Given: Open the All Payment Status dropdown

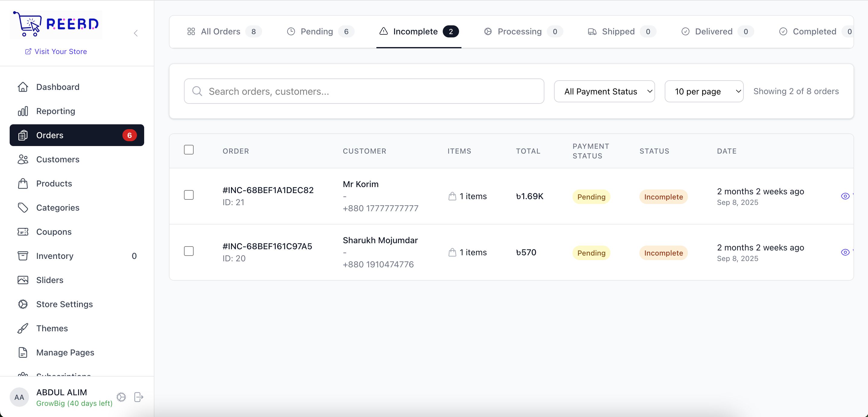Looking at the screenshot, I should (604, 91).
